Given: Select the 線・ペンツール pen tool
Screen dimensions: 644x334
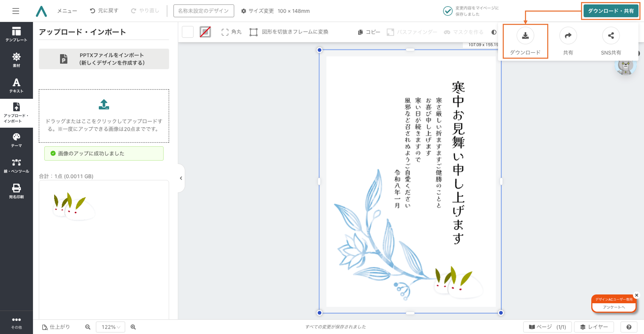Looking at the screenshot, I should [16, 166].
